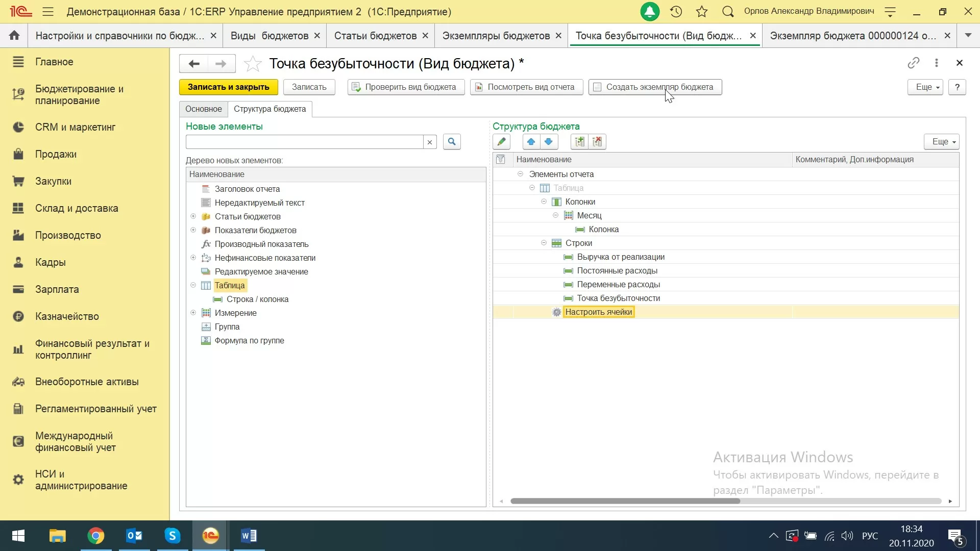Click collapse all tree nodes icon
Viewport: 980px width, 551px height.
(597, 142)
